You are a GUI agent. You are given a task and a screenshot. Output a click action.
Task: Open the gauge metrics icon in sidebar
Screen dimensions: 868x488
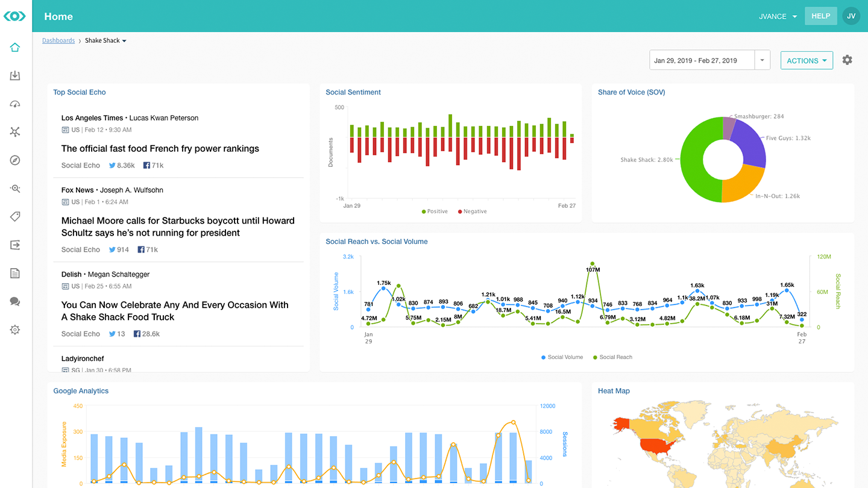[14, 104]
